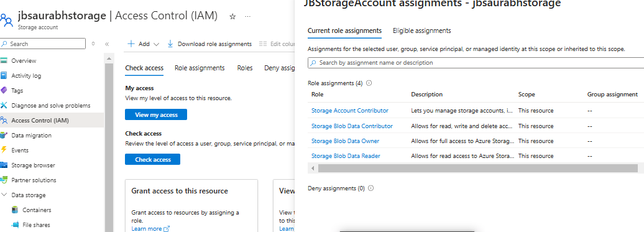644x232 pixels.
Task: Click the Overview sidebar icon
Action: click(x=4, y=61)
